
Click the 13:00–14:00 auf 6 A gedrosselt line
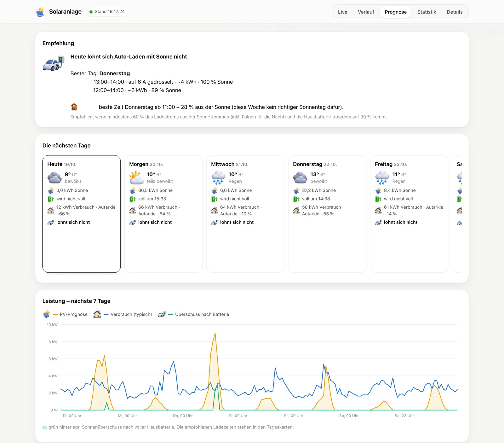(x=163, y=82)
